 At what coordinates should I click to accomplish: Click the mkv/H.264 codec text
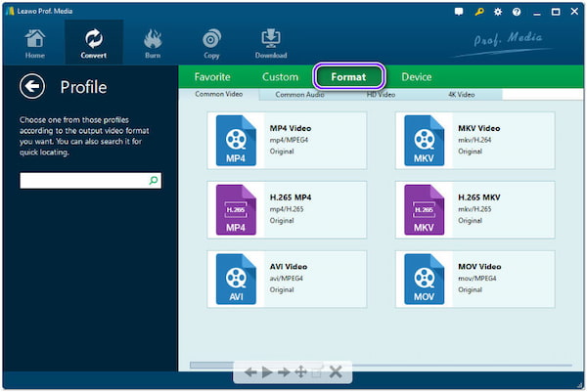pyautogui.click(x=474, y=140)
